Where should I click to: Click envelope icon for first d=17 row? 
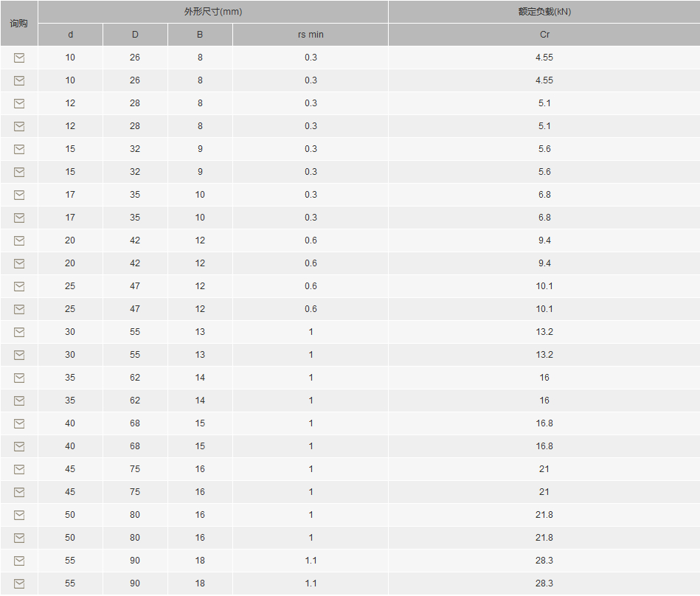click(19, 195)
